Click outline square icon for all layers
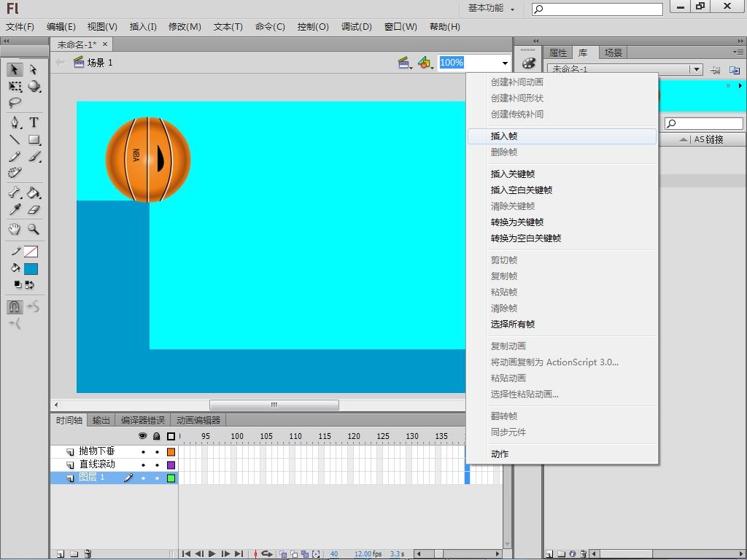Viewport: 747px width, 560px height. point(171,436)
